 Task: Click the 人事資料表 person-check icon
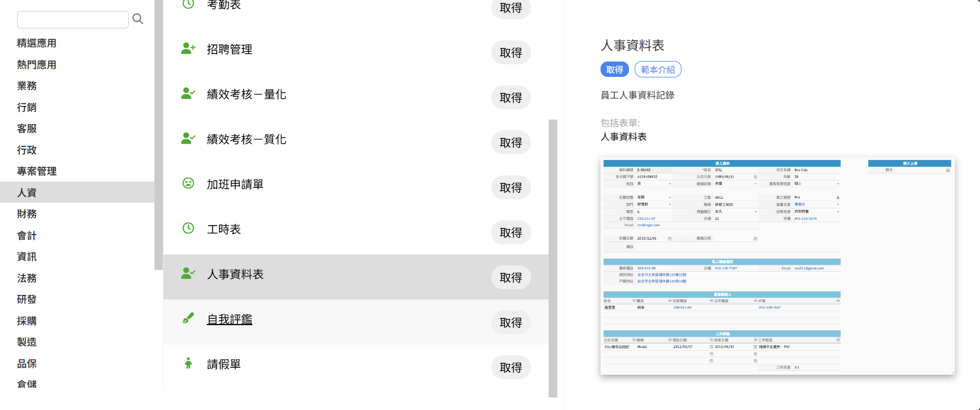click(188, 273)
